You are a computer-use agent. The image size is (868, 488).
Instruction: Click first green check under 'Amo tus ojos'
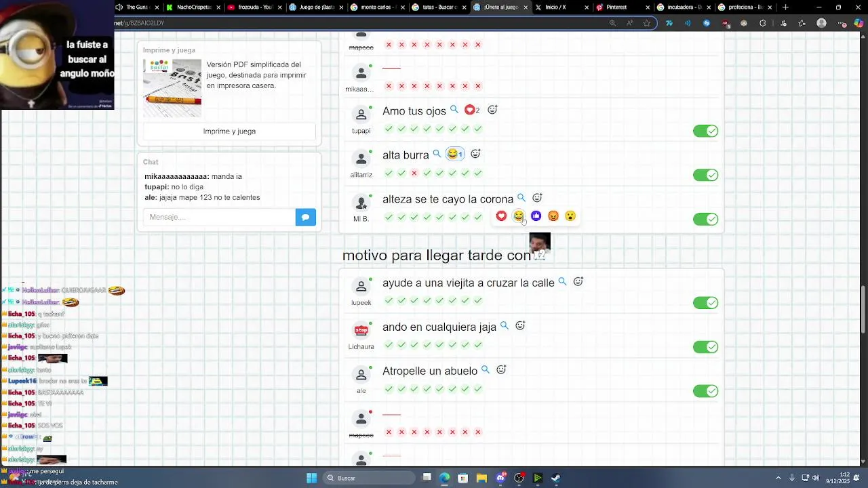[389, 129]
